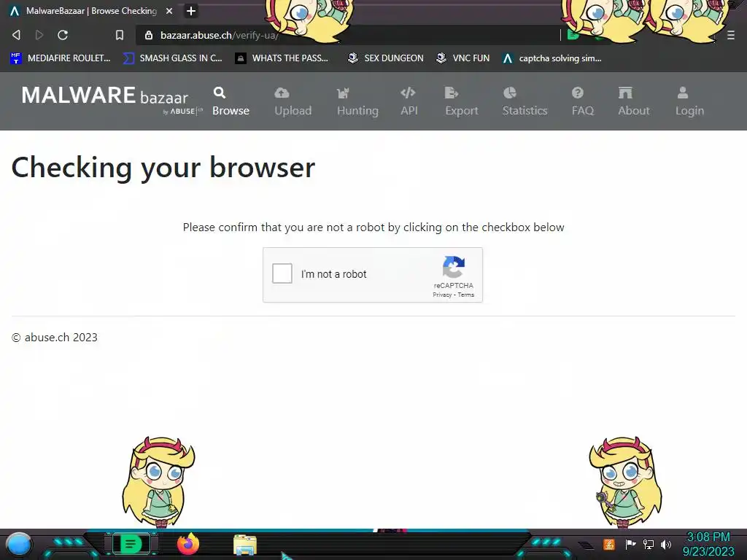Open the reCAPTCHA Terms link
The height and width of the screenshot is (560, 747).
coord(466,295)
